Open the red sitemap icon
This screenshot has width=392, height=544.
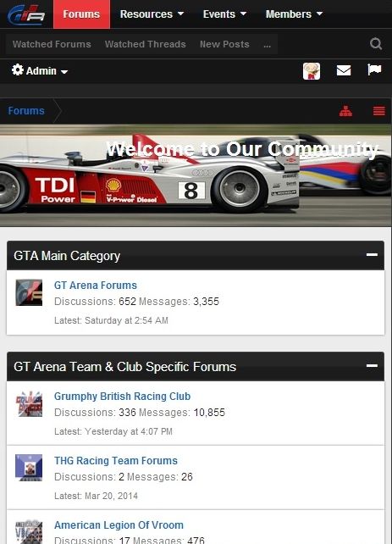(345, 111)
